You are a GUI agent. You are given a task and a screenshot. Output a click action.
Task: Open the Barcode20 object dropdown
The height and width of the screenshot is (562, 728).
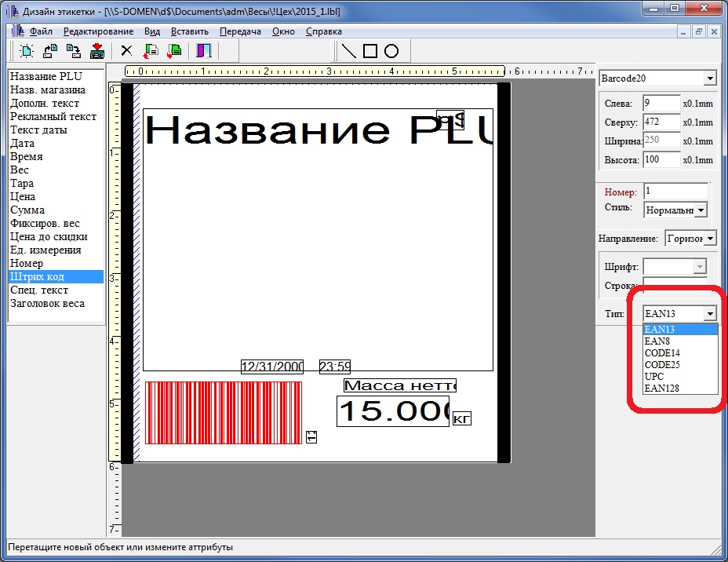(709, 78)
